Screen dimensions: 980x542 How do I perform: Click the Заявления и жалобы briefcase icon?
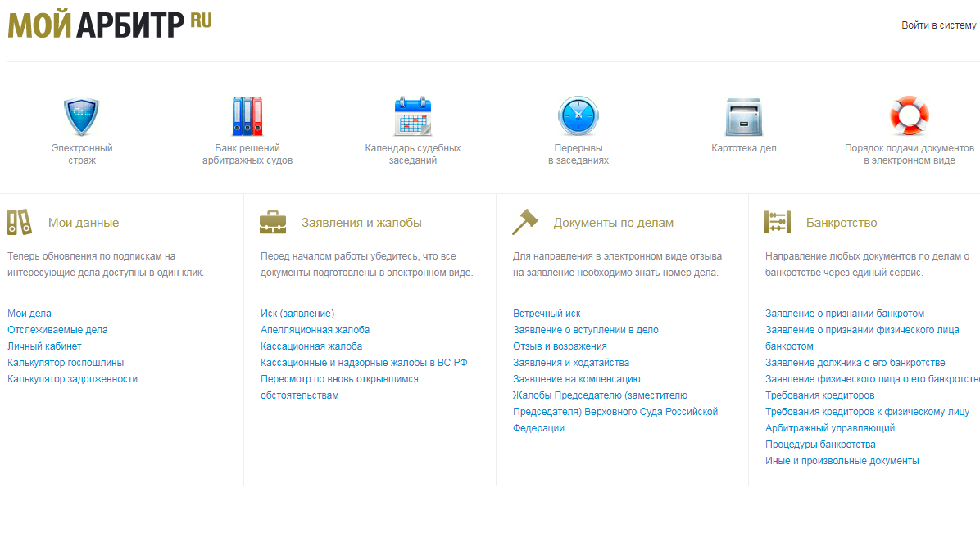pyautogui.click(x=273, y=223)
